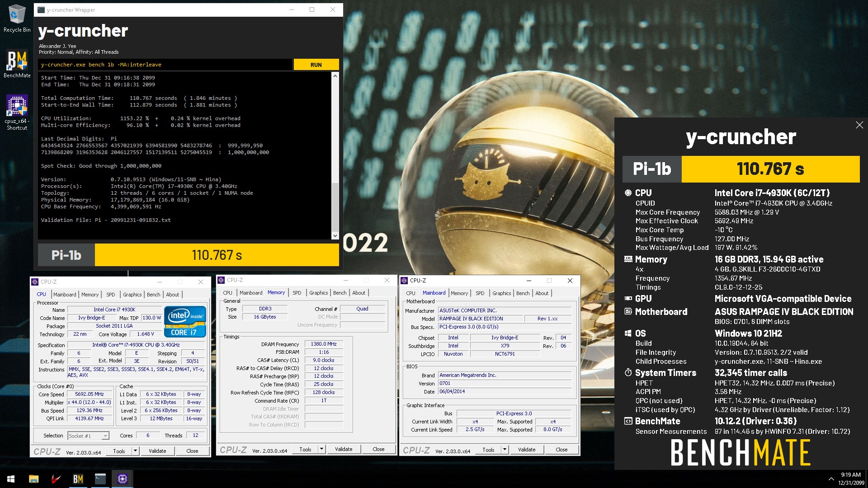Click Tools button in Mainboard CPU-Z window

pos(489,450)
